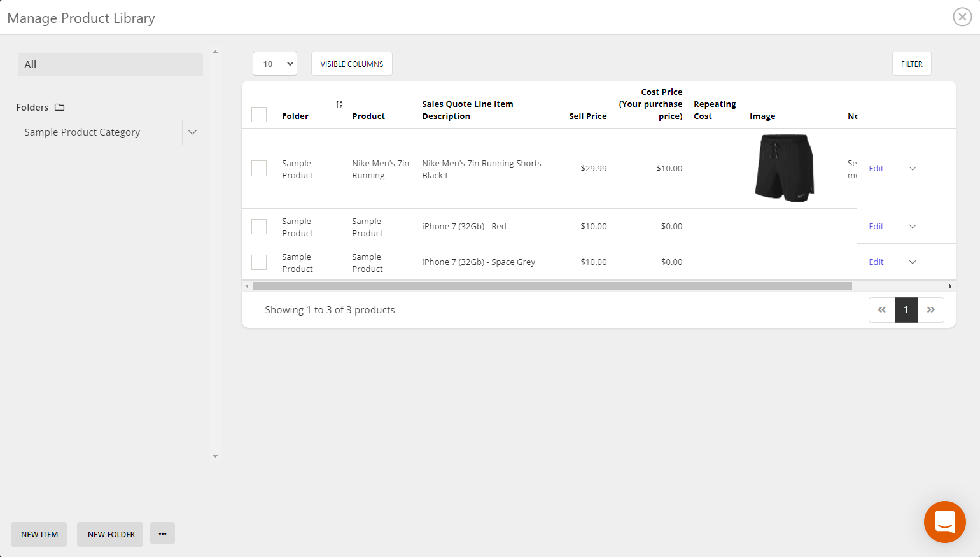
Task: Toggle the select-all checkbox in the table header
Action: (258, 115)
